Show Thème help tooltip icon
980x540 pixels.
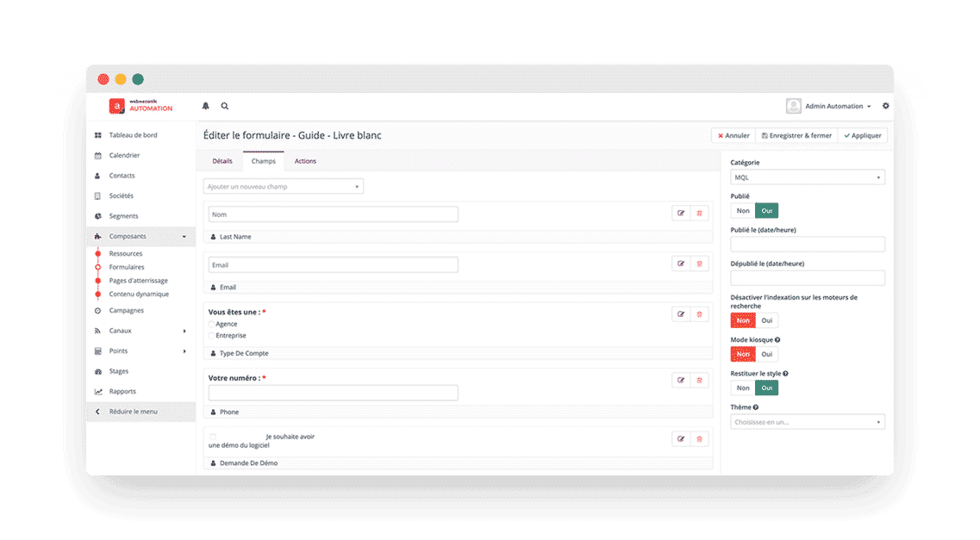point(756,407)
